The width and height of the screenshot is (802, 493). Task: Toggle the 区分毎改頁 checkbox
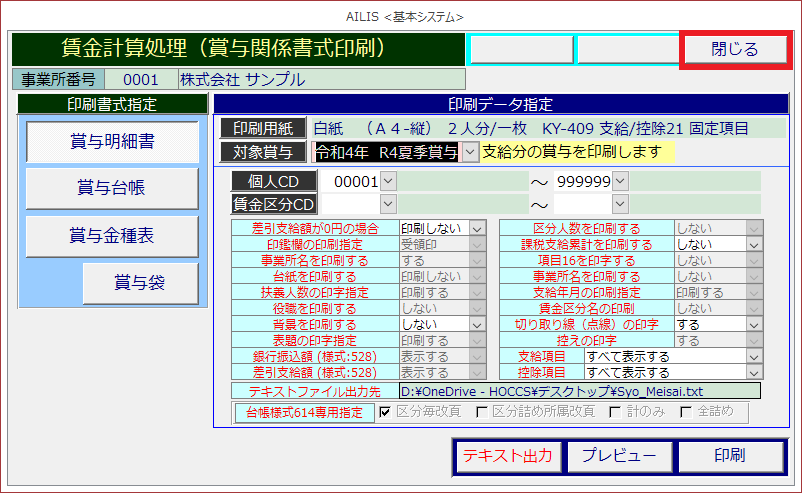[x=386, y=412]
